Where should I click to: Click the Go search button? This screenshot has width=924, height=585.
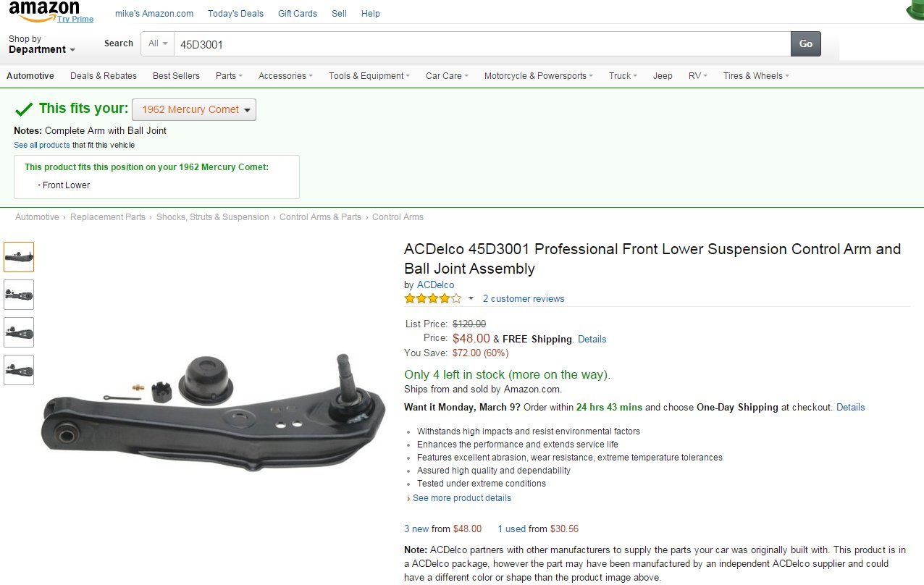(x=805, y=43)
